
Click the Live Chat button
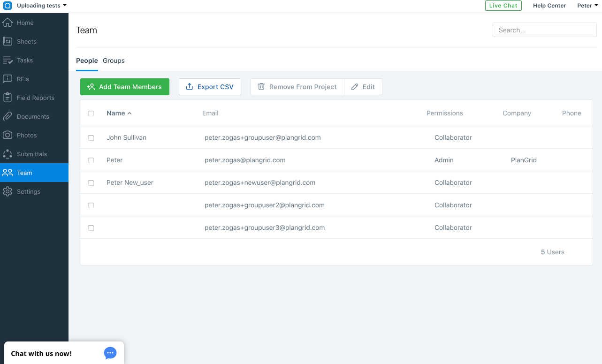coord(503,6)
